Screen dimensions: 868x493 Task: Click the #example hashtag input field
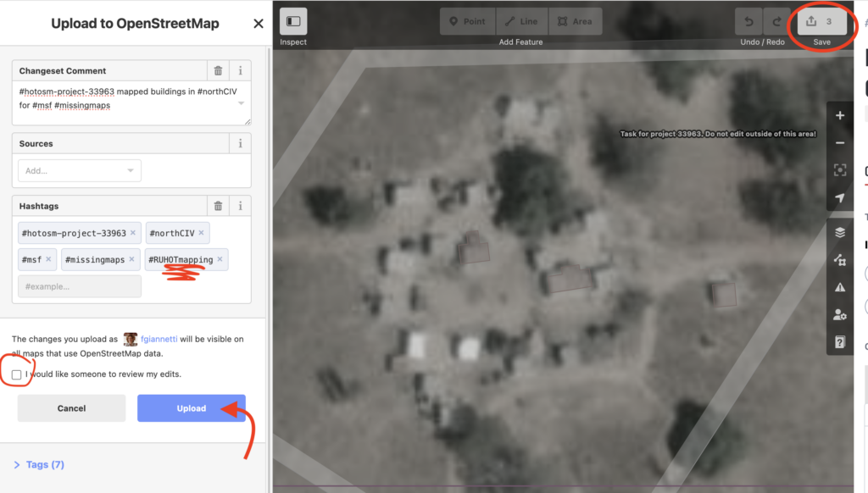80,286
